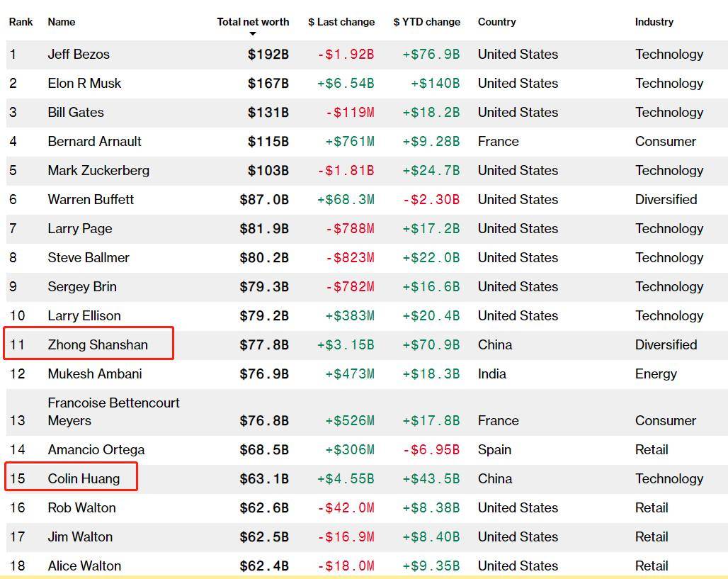Open Colin Huang's profile link

point(84,478)
